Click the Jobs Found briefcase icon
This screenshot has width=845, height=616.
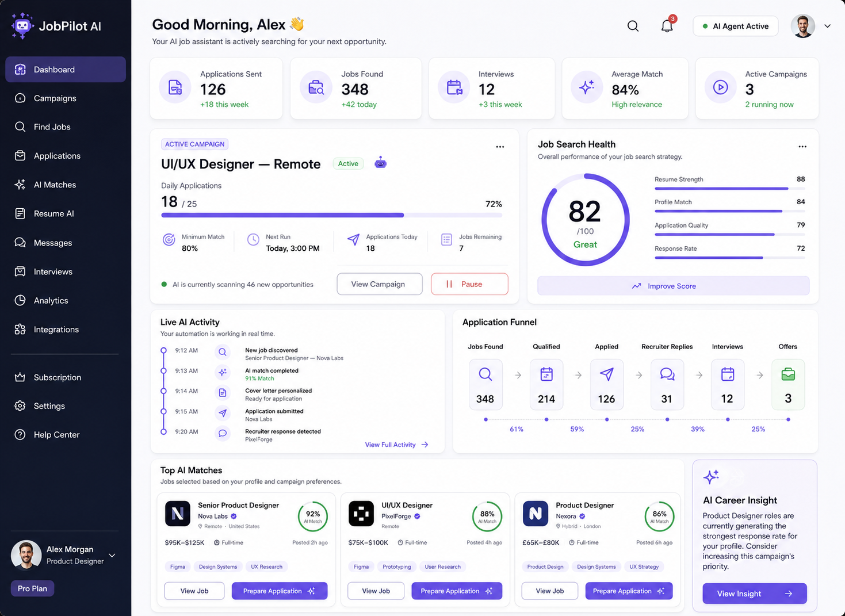point(316,87)
